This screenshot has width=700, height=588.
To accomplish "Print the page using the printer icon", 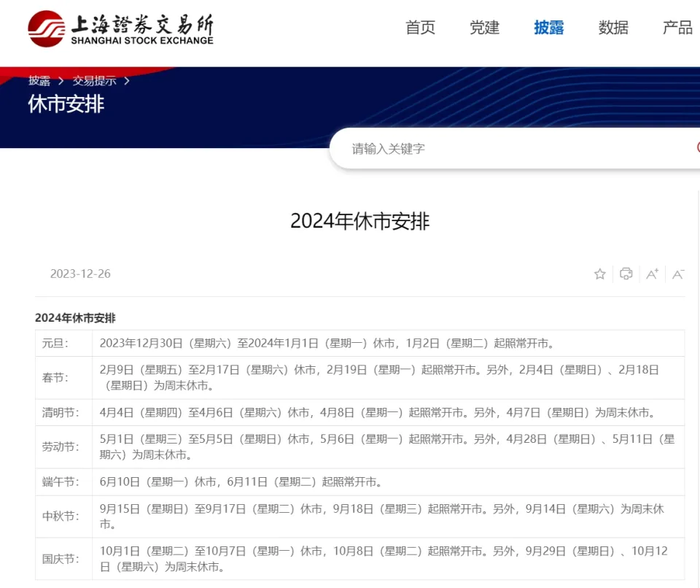I will tap(626, 274).
